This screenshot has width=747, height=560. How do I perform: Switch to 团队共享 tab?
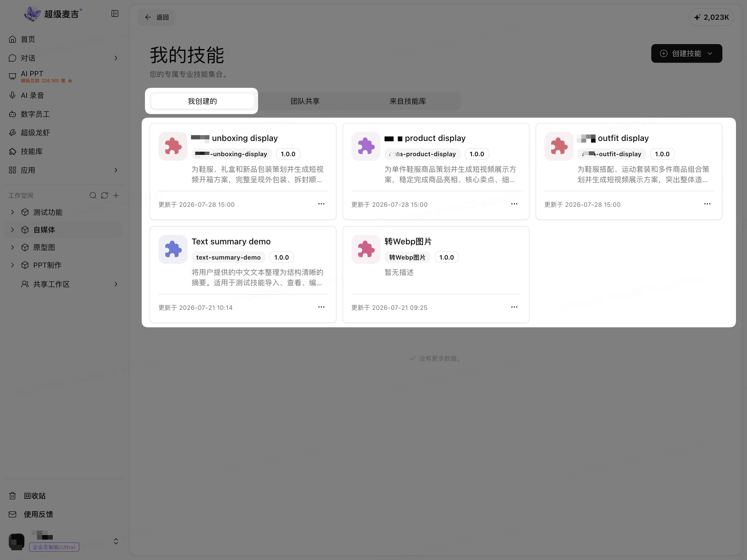[x=305, y=101]
